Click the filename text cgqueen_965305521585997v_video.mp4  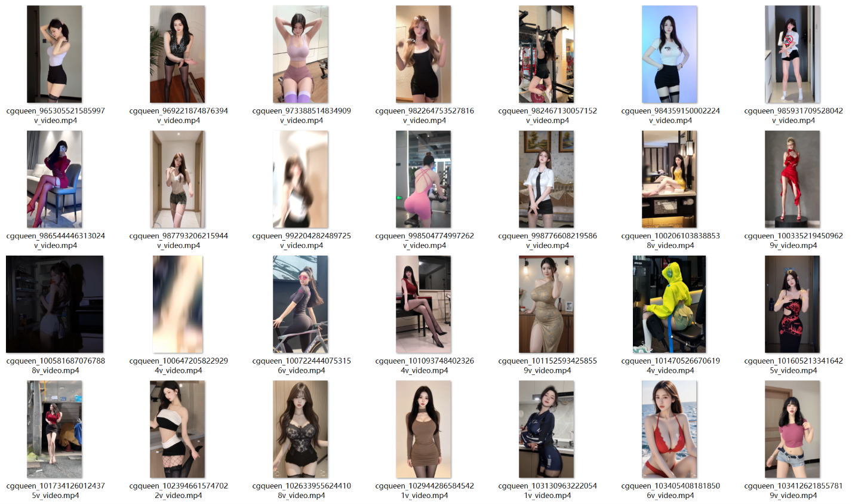(x=56, y=115)
